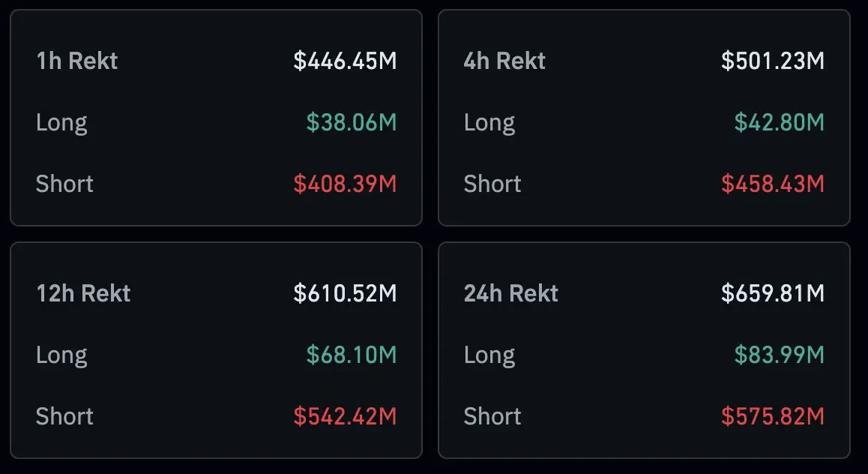Click the Short label in 4h Rekt card
Screen dimensions: 868x474
492,184
